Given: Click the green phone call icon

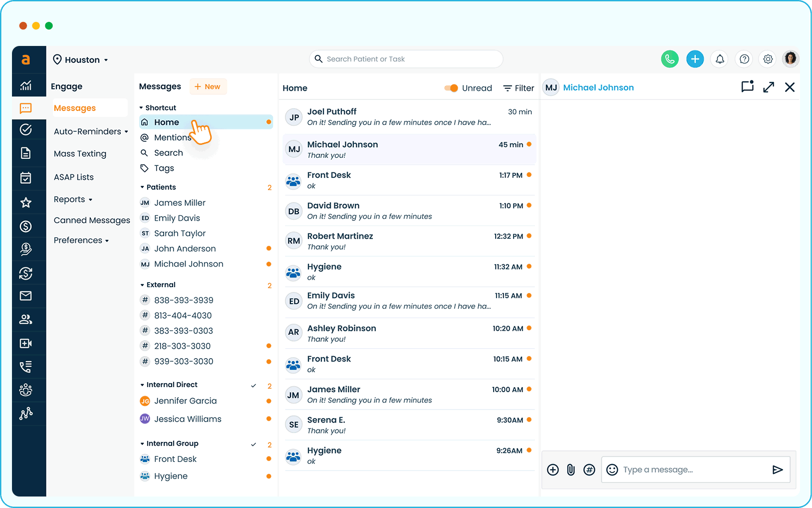Looking at the screenshot, I should 669,59.
